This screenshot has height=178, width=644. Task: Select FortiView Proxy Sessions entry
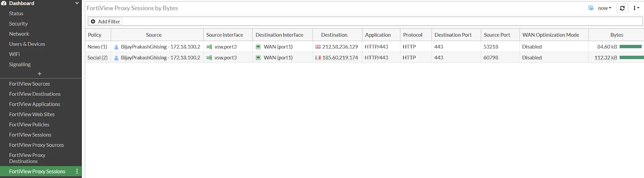click(x=37, y=172)
